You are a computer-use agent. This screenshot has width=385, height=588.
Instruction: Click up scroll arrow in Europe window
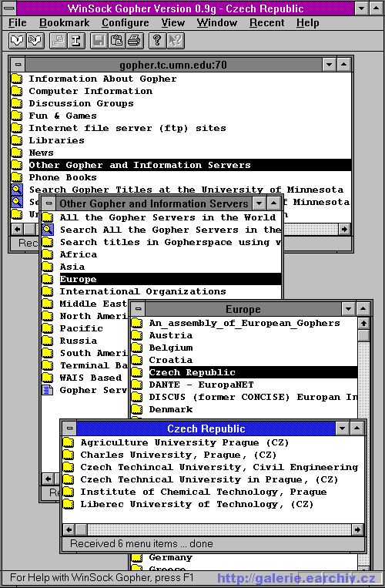click(x=363, y=323)
